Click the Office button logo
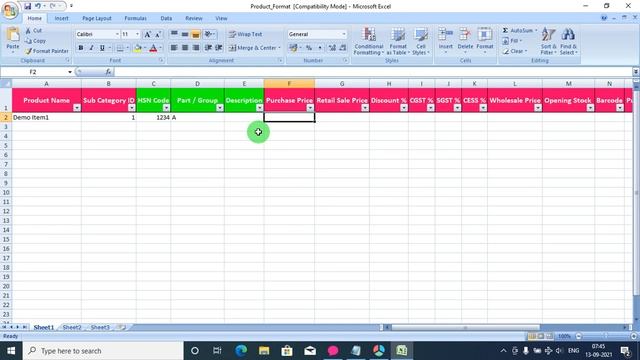 point(10,10)
